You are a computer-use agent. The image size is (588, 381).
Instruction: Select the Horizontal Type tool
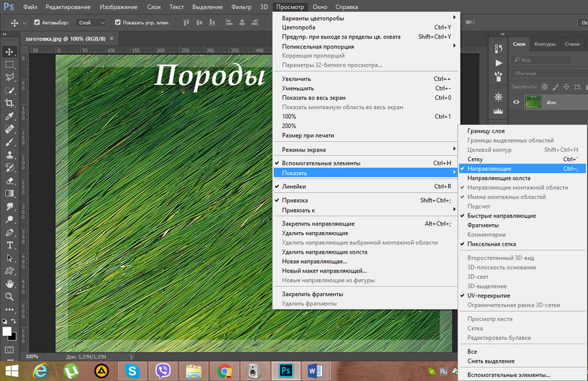click(10, 245)
